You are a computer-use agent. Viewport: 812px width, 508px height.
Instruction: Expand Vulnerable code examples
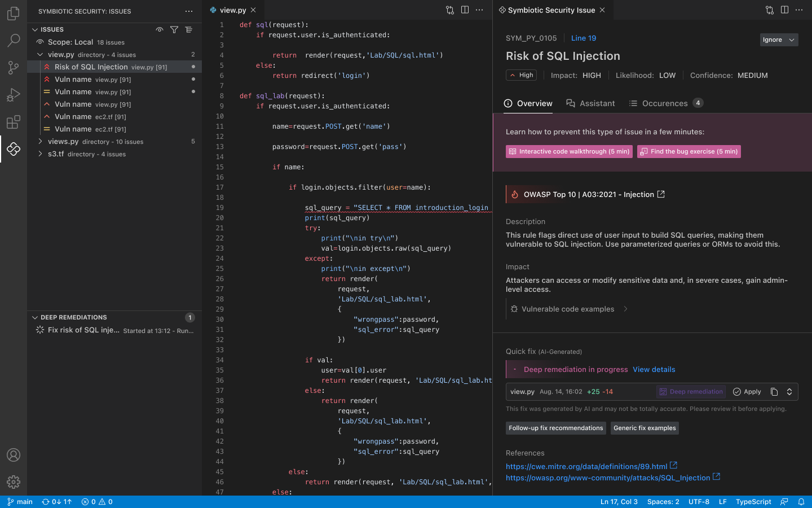tap(568, 309)
